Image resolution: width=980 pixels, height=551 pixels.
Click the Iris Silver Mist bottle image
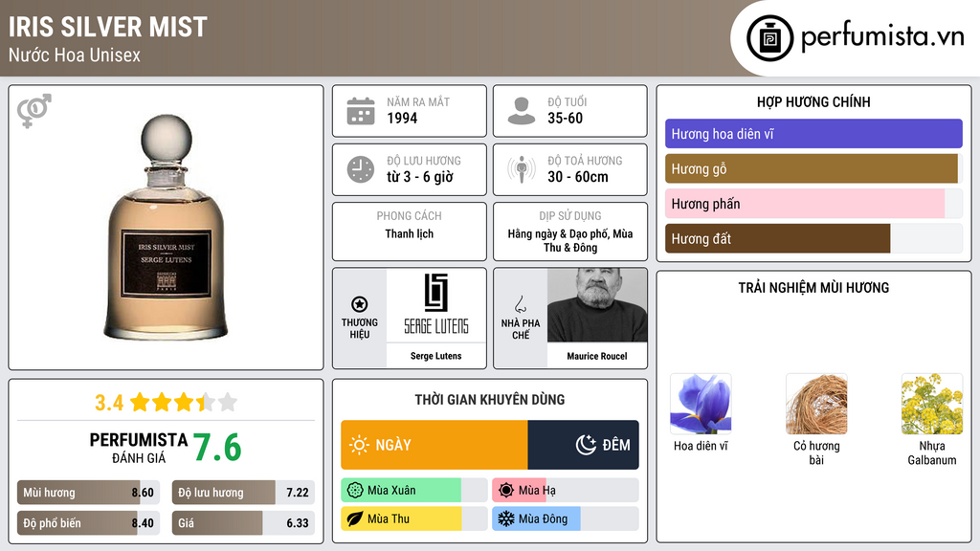166,227
